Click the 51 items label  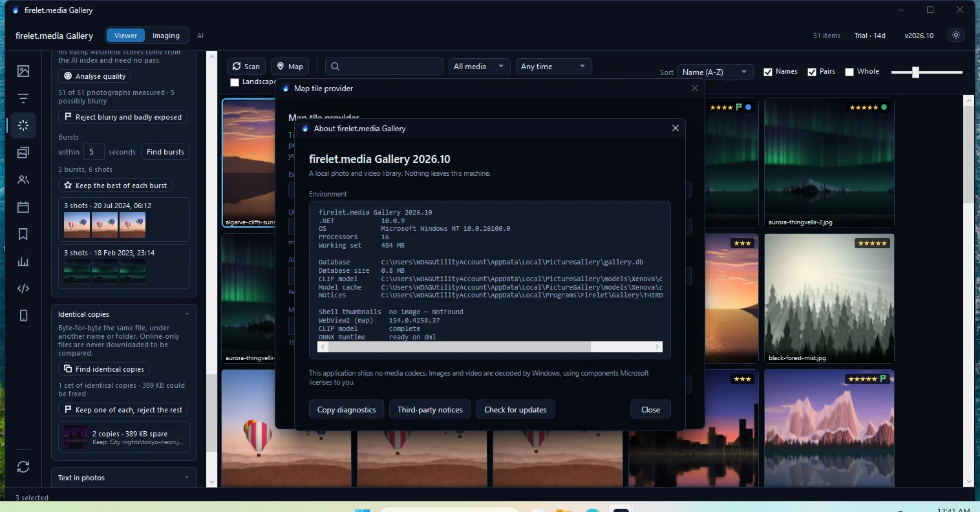[x=827, y=36]
